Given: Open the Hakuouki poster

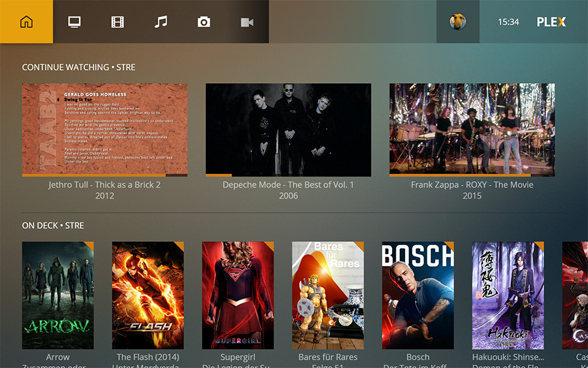Looking at the screenshot, I should [x=508, y=295].
